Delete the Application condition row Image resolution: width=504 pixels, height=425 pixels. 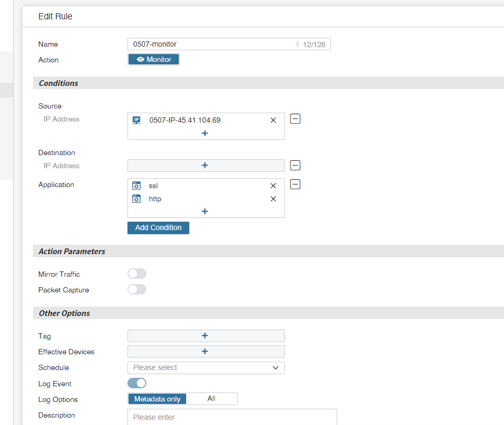pyautogui.click(x=295, y=184)
